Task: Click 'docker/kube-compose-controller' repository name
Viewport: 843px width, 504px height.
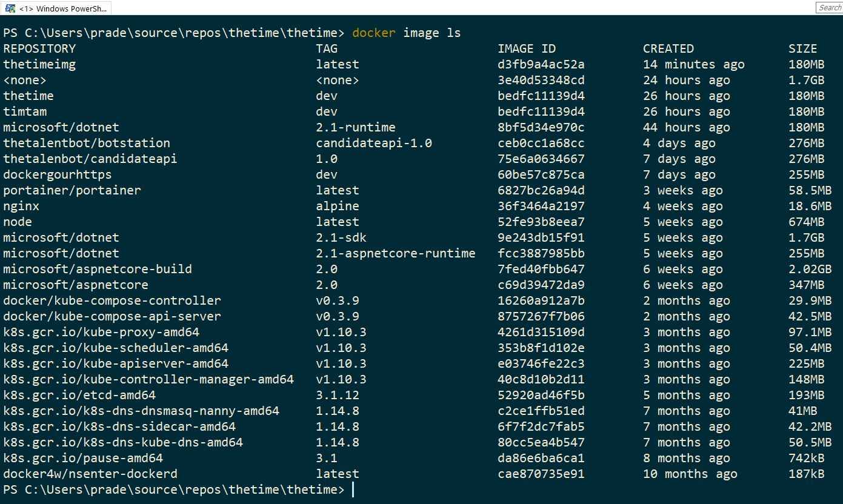Action: pos(112,300)
